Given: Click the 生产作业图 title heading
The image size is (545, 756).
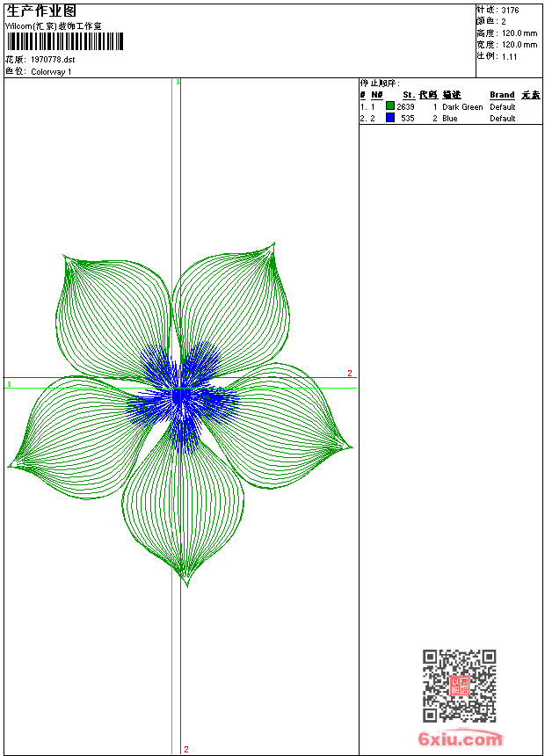Looking at the screenshot, I should [41, 11].
